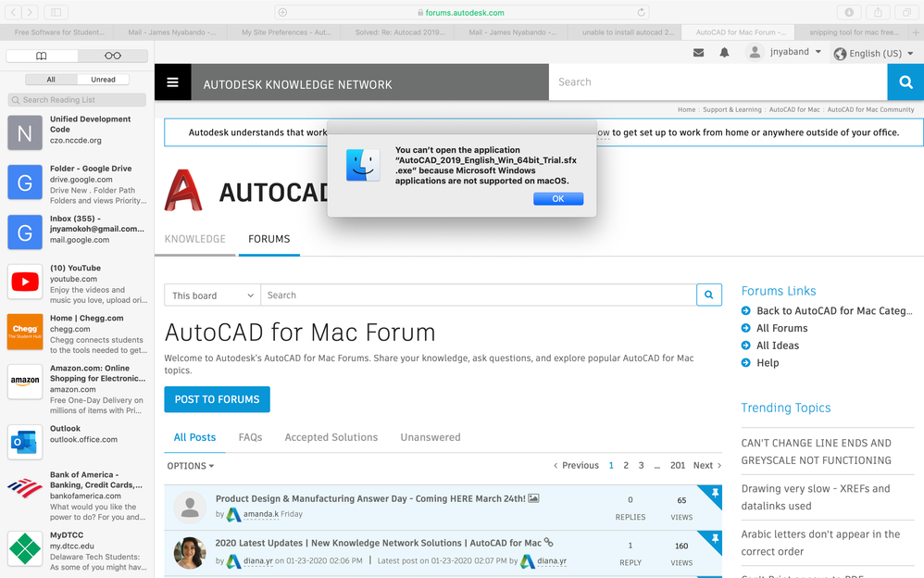Show all tabs overview button

(x=906, y=12)
